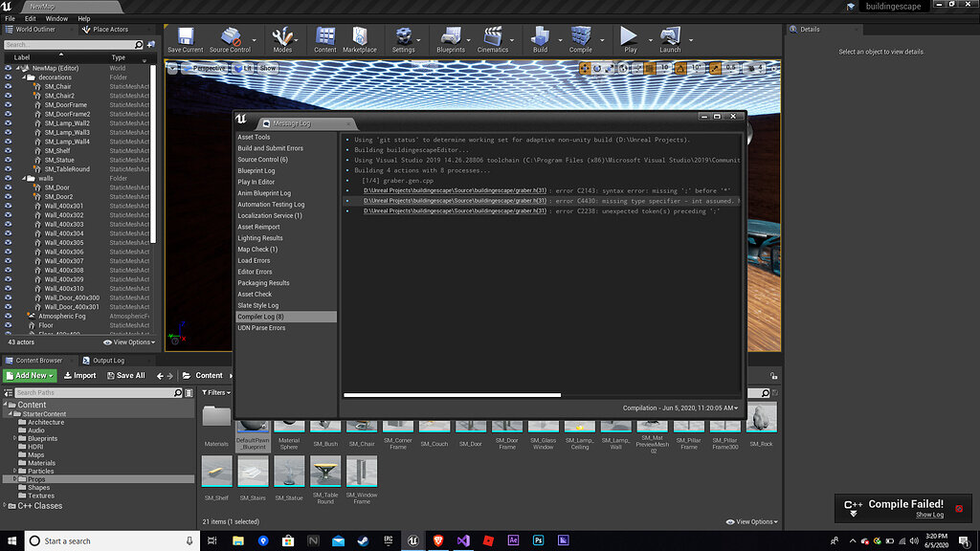
Task: Dismiss the Compile Failed notification icon
Action: coord(959,509)
